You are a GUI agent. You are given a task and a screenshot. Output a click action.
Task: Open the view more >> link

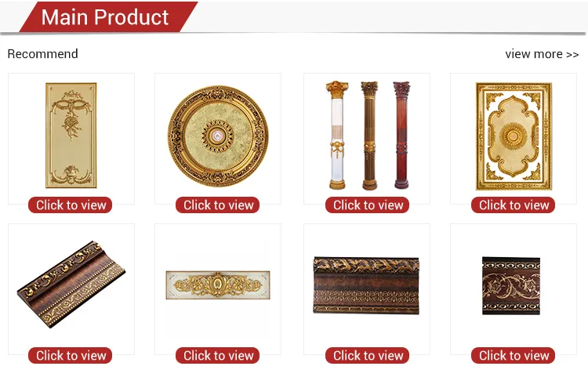click(x=542, y=54)
